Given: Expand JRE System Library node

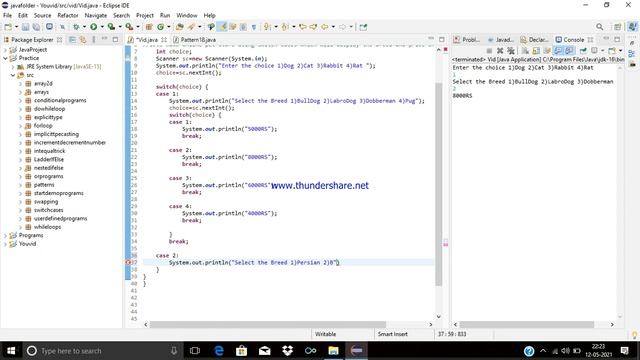Looking at the screenshot, I should click(13, 67).
